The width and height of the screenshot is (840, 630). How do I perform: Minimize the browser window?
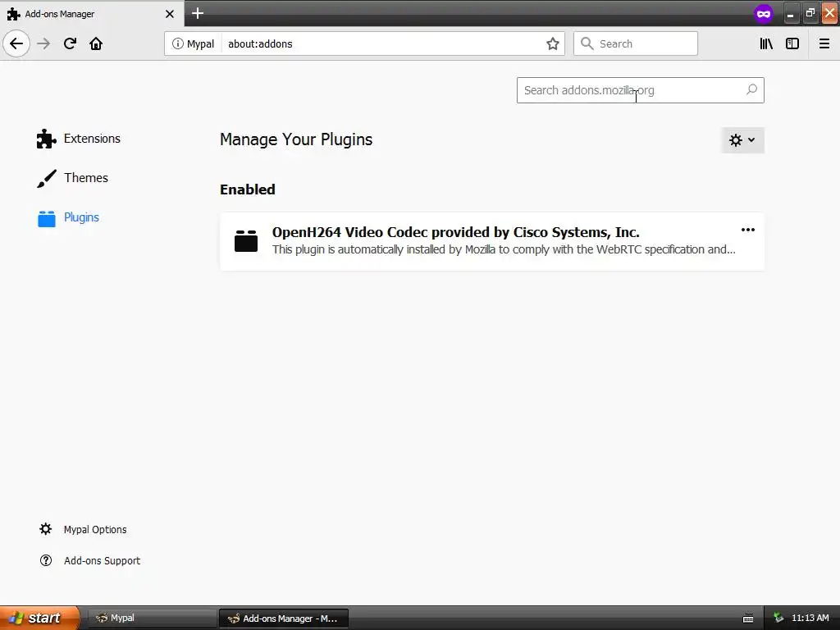tap(790, 13)
